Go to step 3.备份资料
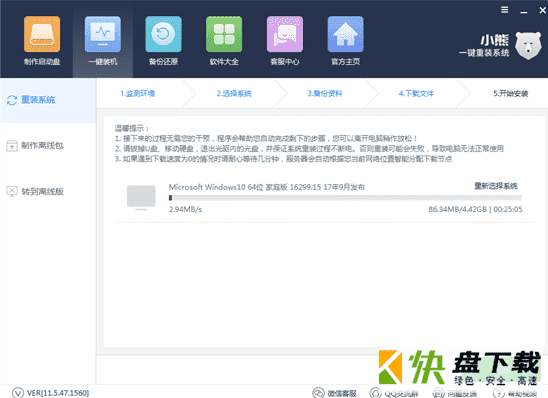Image resolution: width=548 pixels, height=398 pixels. click(325, 93)
